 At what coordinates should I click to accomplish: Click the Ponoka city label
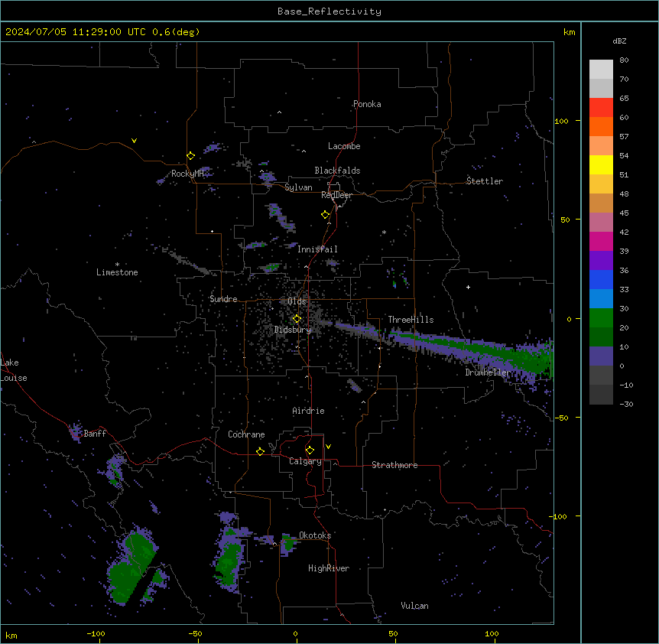click(367, 104)
